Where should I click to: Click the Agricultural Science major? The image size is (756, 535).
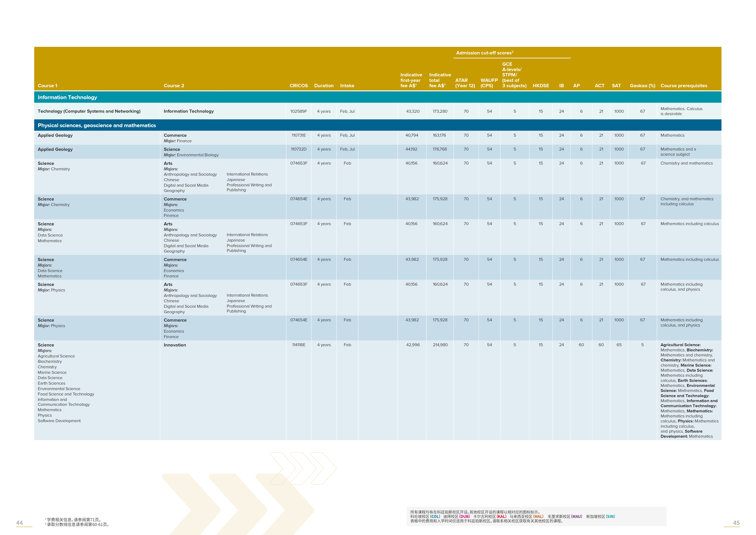56,356
